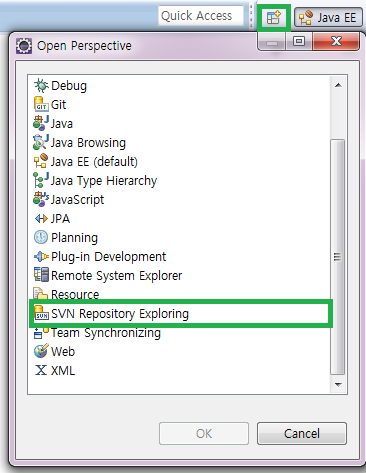Select Java Type Hierarchy entry
The image size is (366, 473).
pos(104,181)
